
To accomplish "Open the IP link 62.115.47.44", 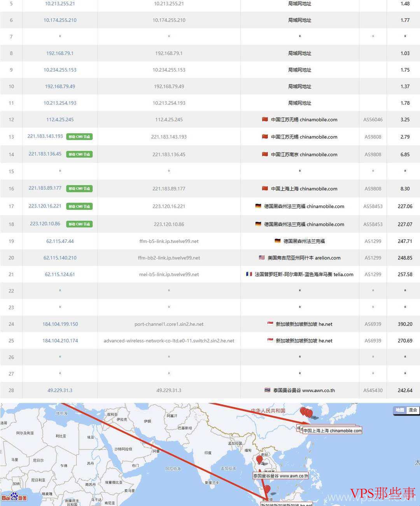I will [60, 241].
